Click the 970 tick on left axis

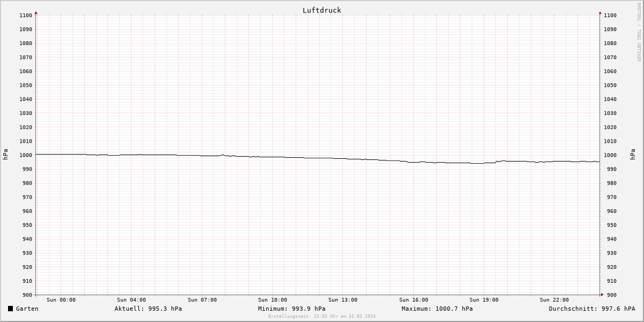(27, 197)
